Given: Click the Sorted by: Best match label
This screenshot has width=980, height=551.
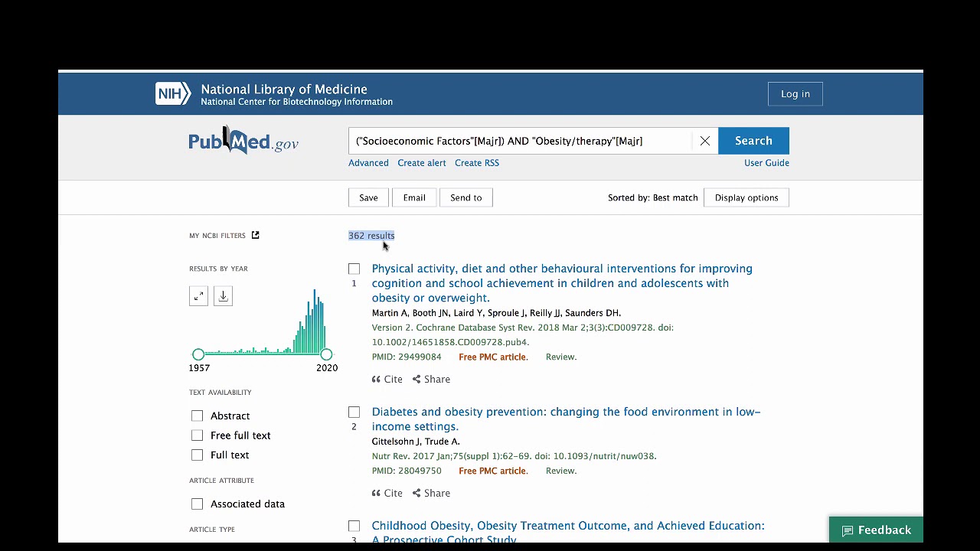Looking at the screenshot, I should (653, 197).
